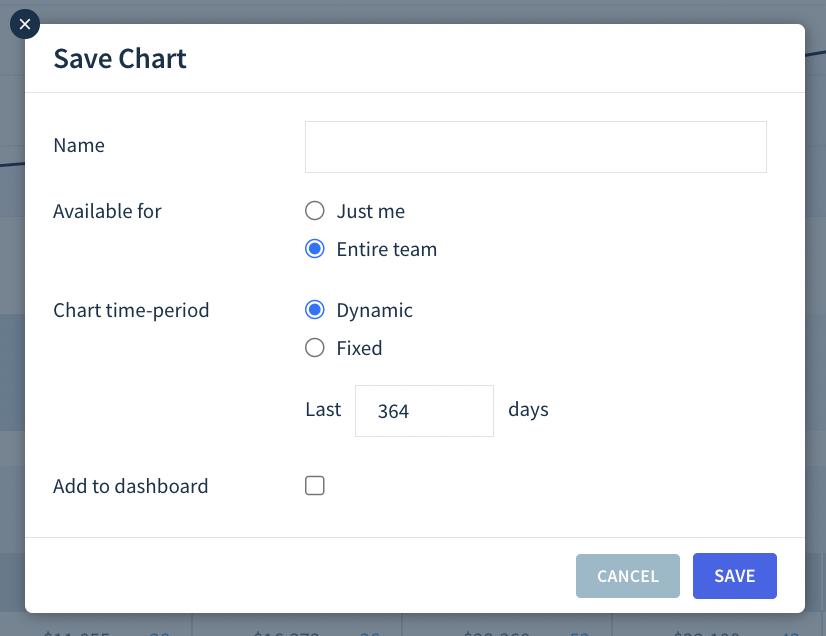Image resolution: width=826 pixels, height=636 pixels.
Task: Click the "Name" field label
Action: click(x=79, y=145)
